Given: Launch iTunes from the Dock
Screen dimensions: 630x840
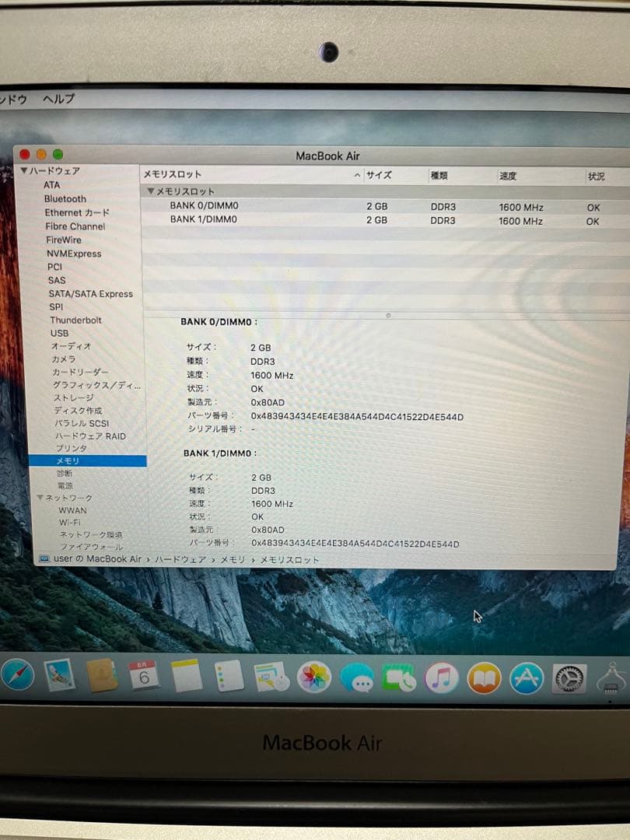Looking at the screenshot, I should click(x=439, y=677).
